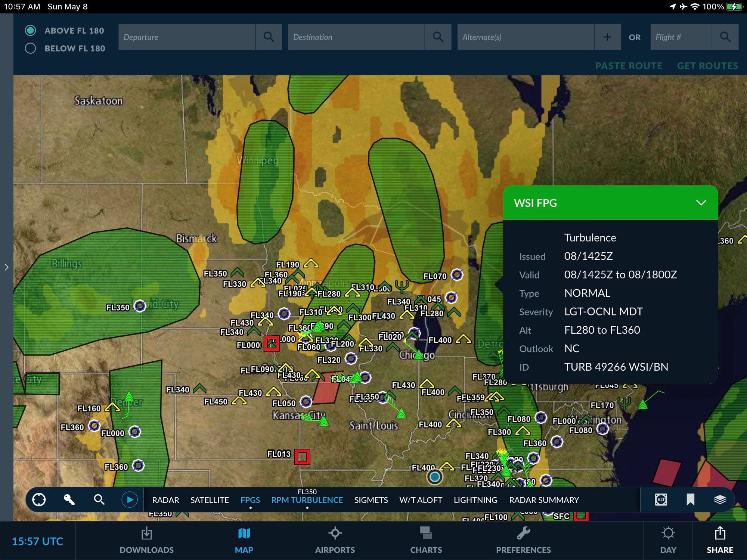Focus the Destination input field

click(356, 37)
